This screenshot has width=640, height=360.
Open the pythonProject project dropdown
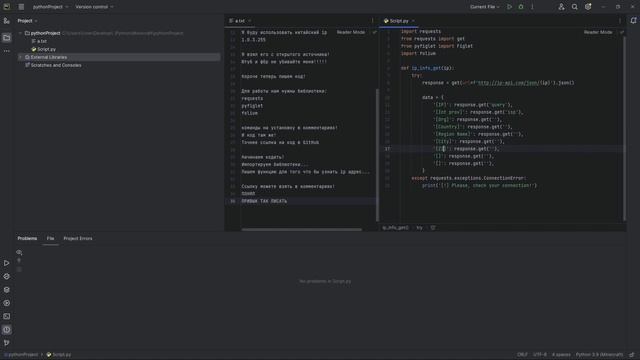tap(50, 7)
